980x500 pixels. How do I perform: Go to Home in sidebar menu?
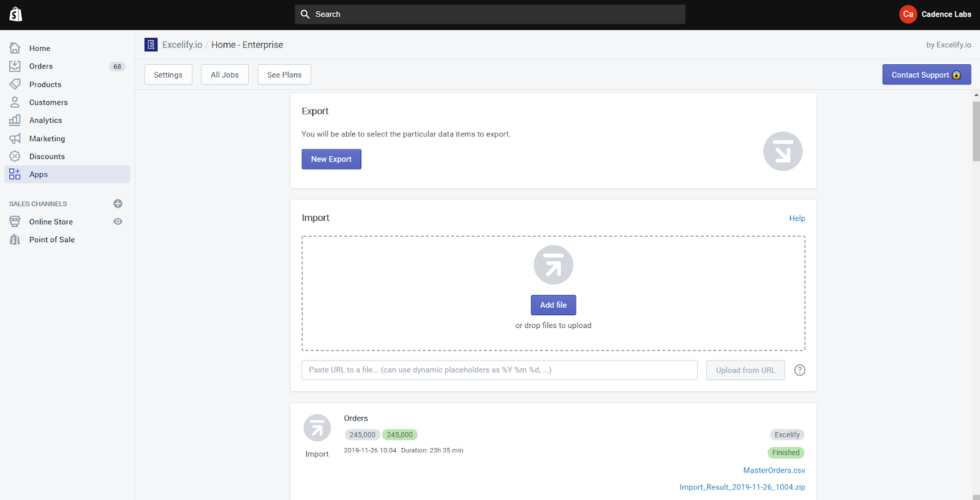click(x=40, y=48)
